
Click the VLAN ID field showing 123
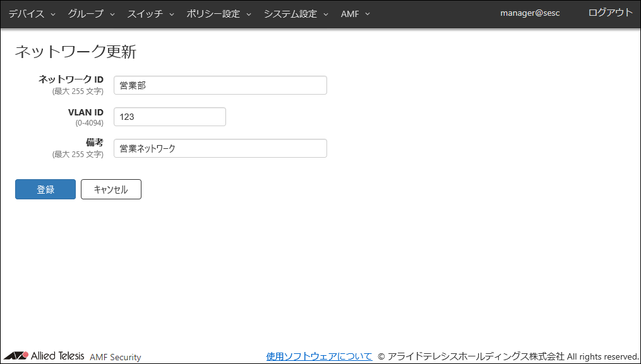(169, 117)
